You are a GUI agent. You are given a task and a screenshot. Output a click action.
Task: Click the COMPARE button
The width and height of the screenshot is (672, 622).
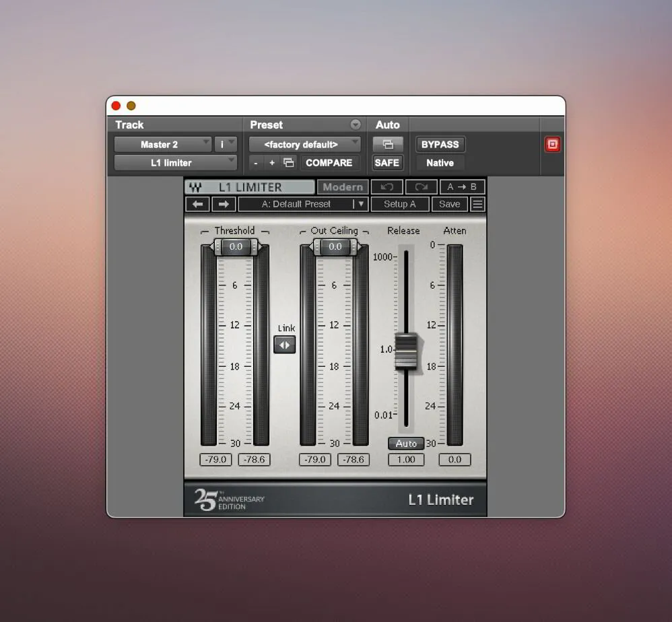click(329, 163)
